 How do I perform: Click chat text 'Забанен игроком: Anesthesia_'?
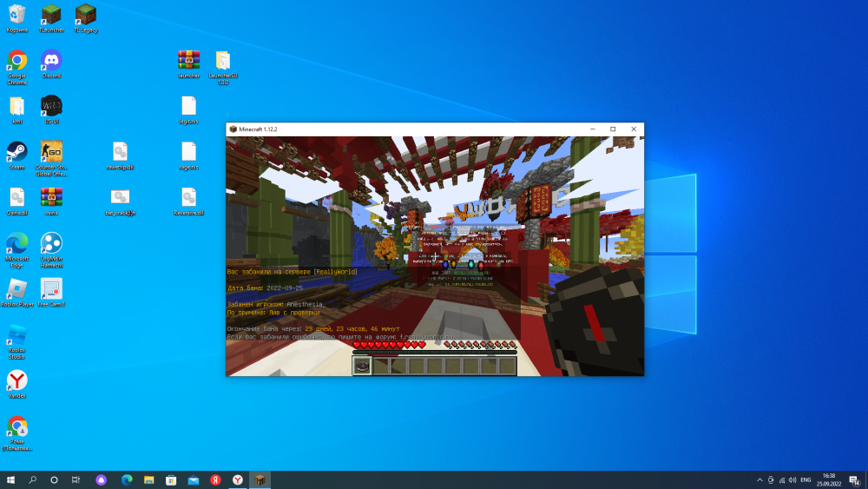(x=276, y=304)
